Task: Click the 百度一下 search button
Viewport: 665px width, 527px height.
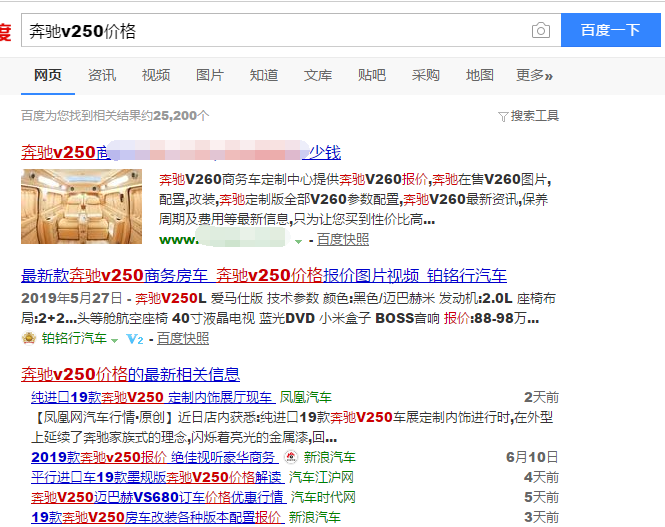Action: 611,30
